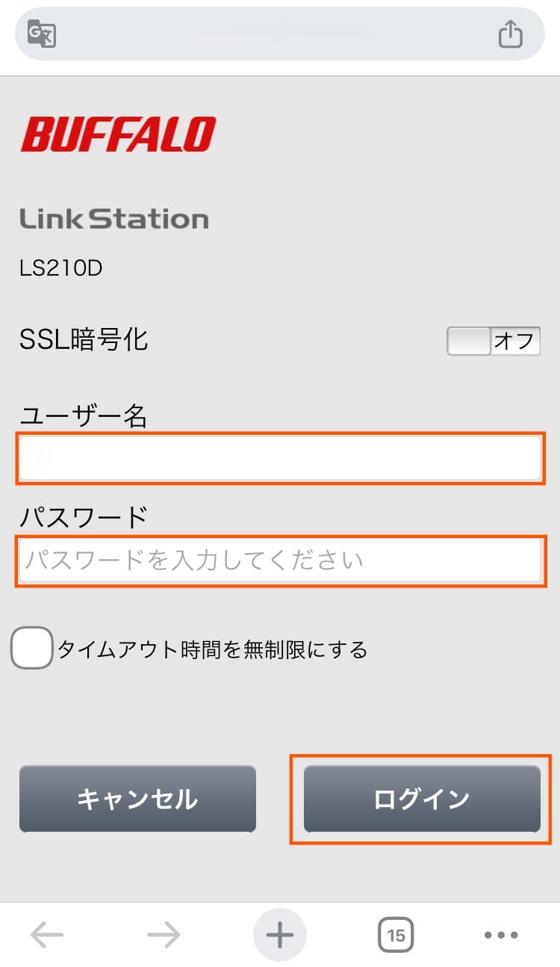Screen dimensions: 560x967
Task: Tap the ユーザー名 field label
Action: (84, 415)
